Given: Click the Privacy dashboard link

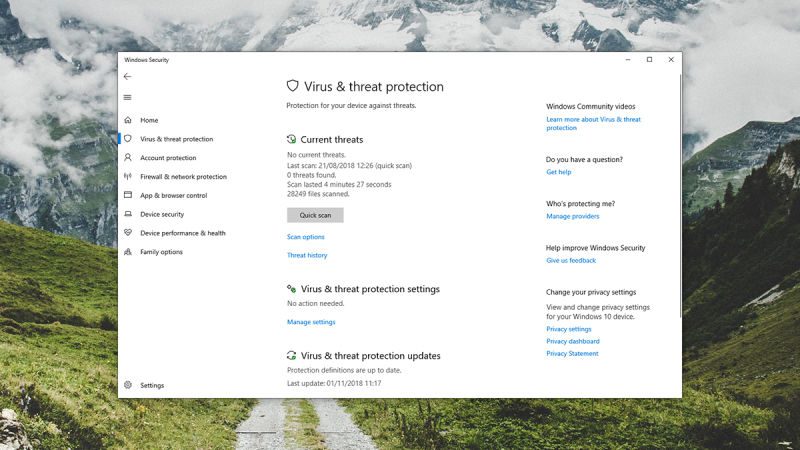Looking at the screenshot, I should coord(572,341).
